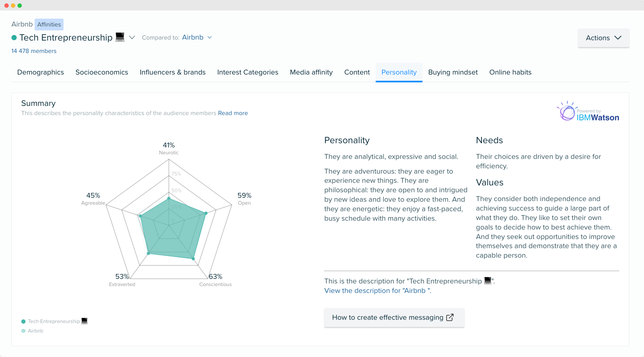The height and width of the screenshot is (357, 644).
Task: Click Read more in Summary section
Action: coord(233,113)
